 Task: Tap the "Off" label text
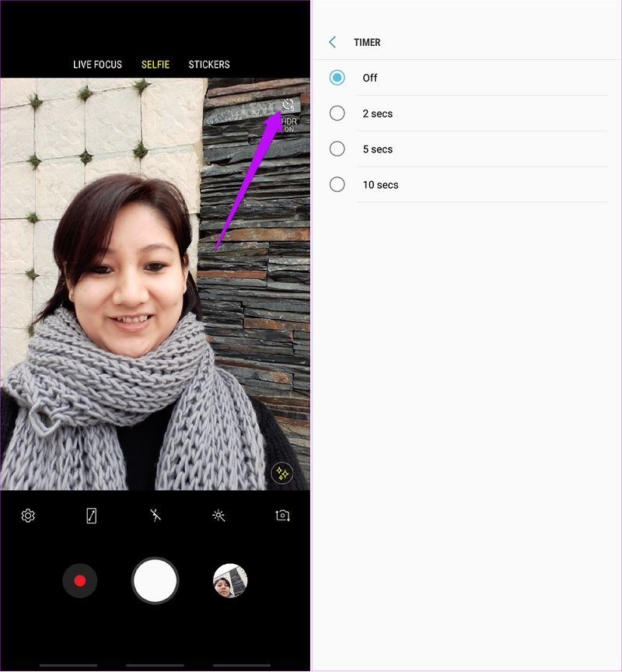point(369,78)
